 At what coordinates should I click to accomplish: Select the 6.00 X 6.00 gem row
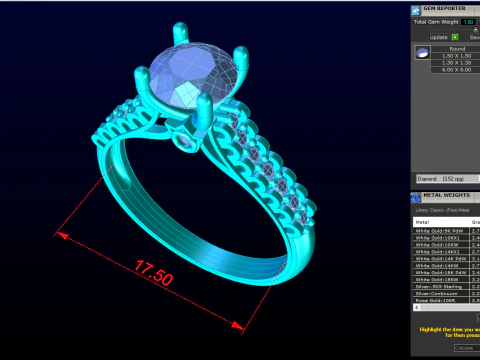[456, 70]
